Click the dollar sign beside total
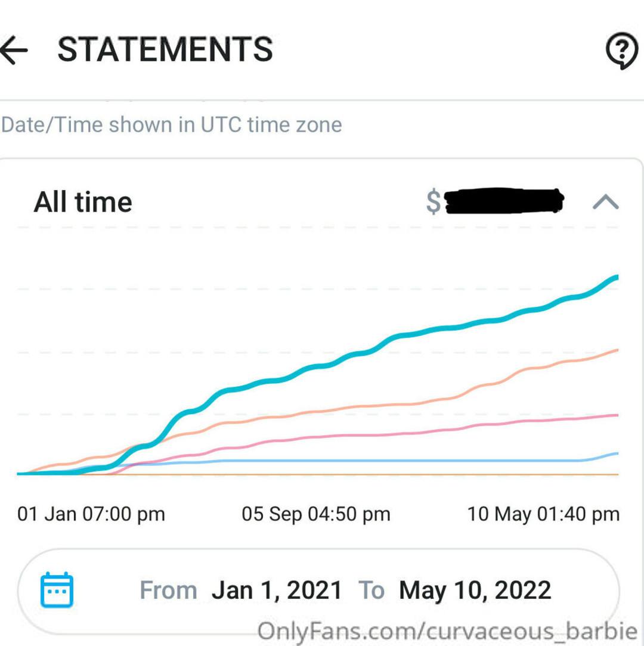This screenshot has width=644, height=646. coord(434,201)
